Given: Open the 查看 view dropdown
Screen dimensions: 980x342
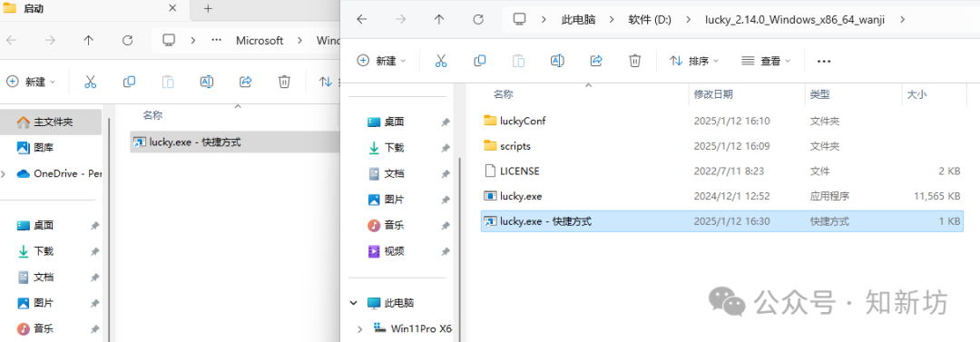Looking at the screenshot, I should tap(766, 61).
